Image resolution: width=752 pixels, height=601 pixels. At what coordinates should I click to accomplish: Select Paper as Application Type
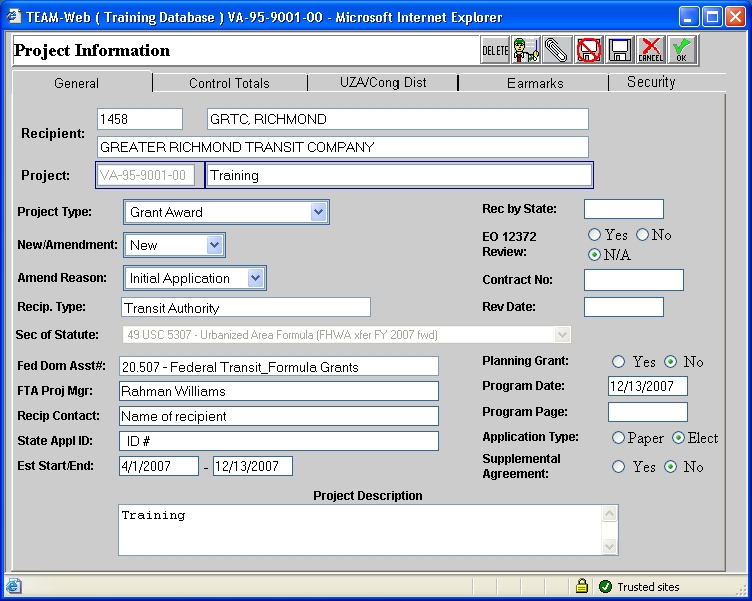pyautogui.click(x=619, y=438)
